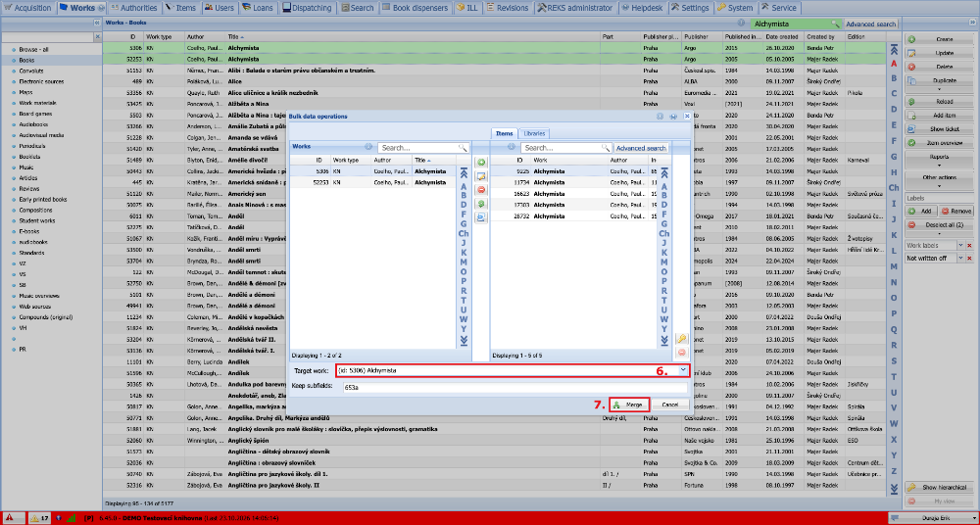Jump to top of main list alphabet bar
Image resolution: width=980 pixels, height=525 pixels.
click(x=894, y=49)
